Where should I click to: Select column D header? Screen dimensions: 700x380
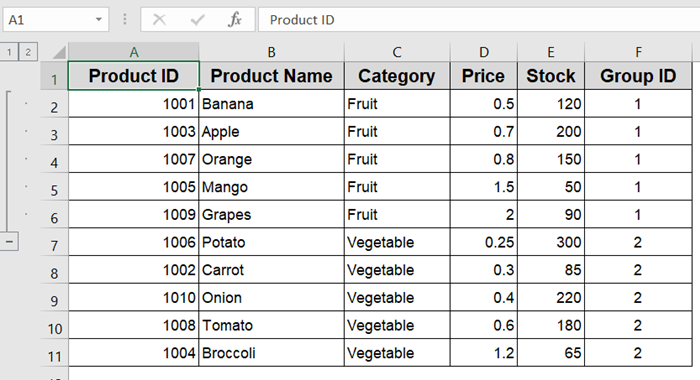pos(484,52)
